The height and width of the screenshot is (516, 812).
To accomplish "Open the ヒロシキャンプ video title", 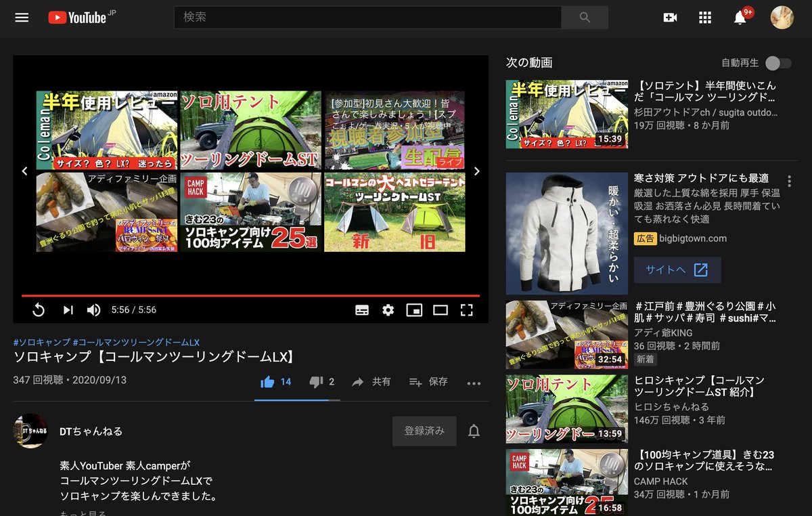I will click(699, 387).
